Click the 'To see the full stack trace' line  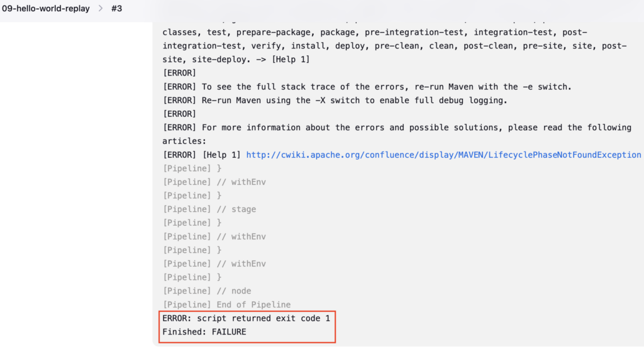pos(367,87)
